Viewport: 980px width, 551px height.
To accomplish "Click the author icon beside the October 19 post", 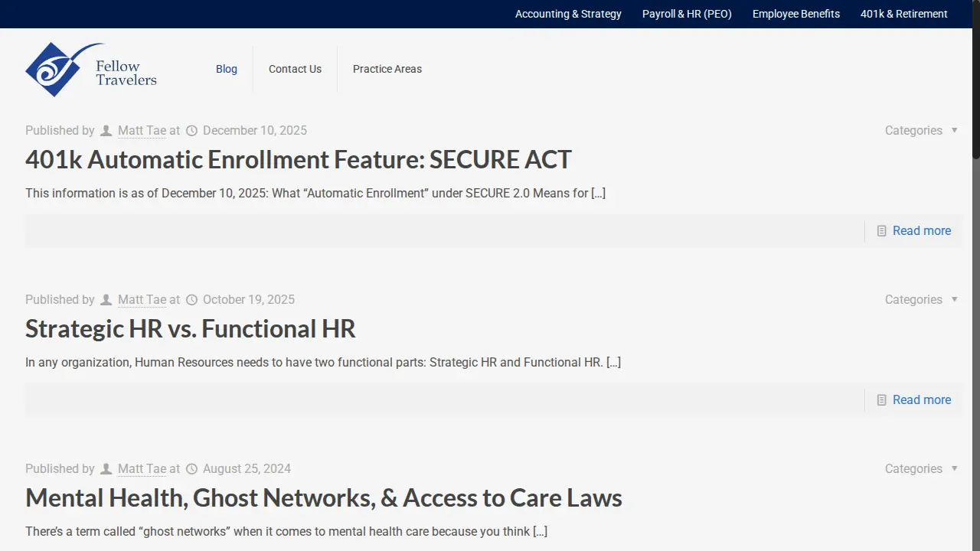I will click(x=106, y=300).
